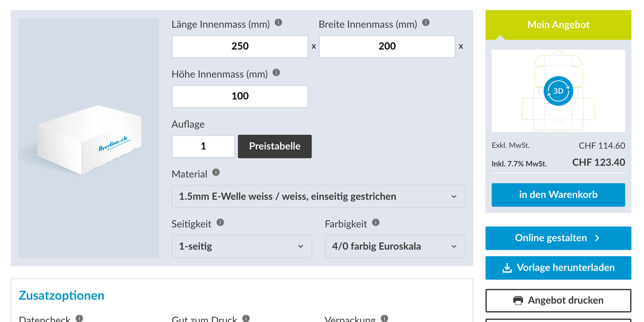
Task: Open the 3D preview rotate icon
Action: 558,91
